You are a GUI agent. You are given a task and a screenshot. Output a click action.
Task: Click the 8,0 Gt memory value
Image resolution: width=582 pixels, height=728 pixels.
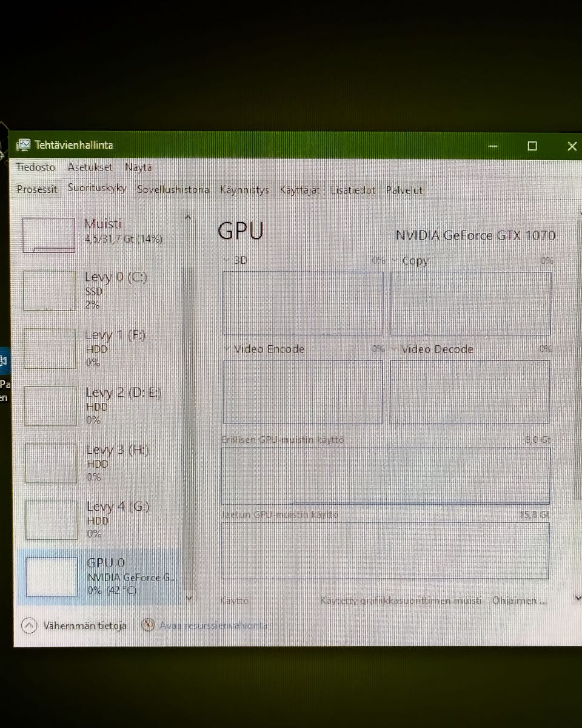[x=538, y=439]
